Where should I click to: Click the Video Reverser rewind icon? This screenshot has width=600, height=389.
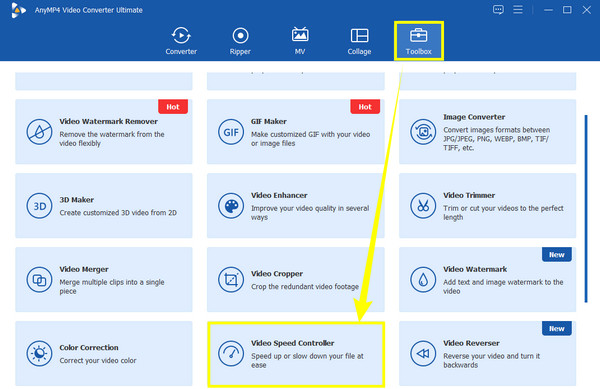(423, 353)
